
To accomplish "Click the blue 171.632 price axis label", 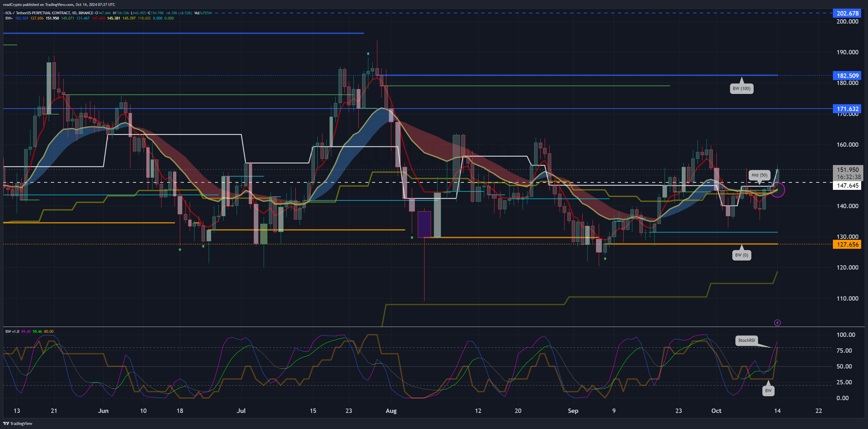I will [848, 109].
